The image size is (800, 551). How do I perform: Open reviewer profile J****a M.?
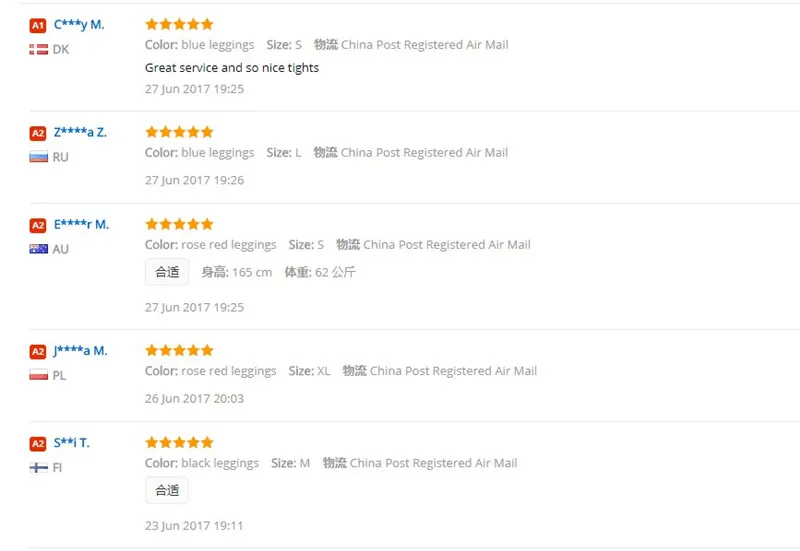point(80,351)
